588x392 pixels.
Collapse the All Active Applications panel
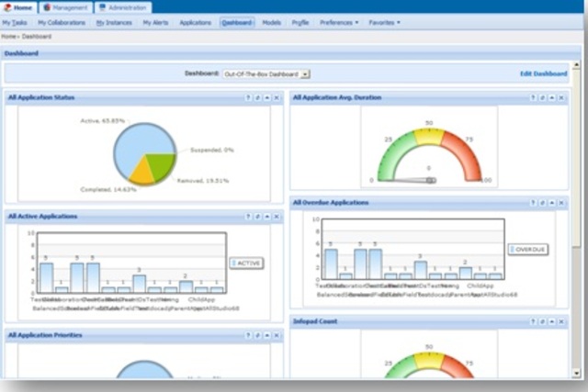267,217
